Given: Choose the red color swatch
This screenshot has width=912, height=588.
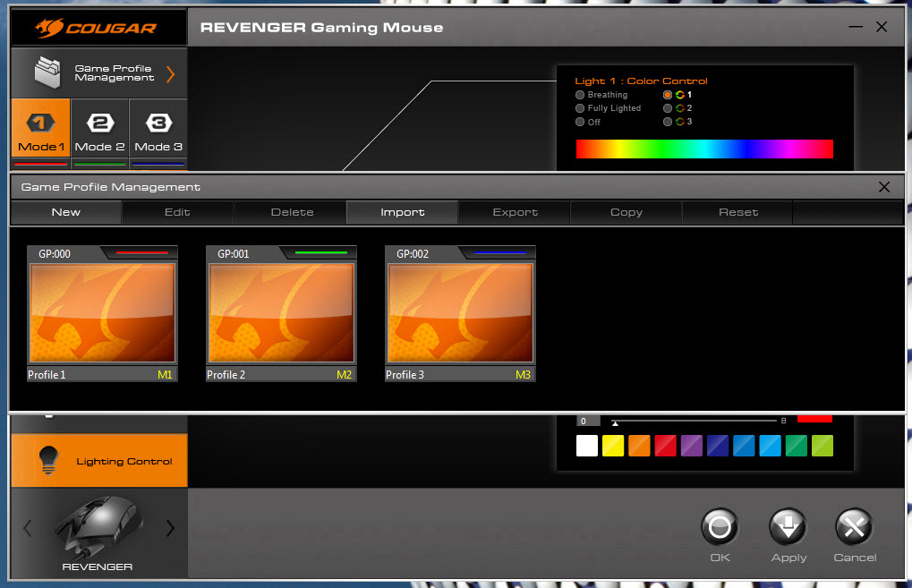Looking at the screenshot, I should 665,446.
